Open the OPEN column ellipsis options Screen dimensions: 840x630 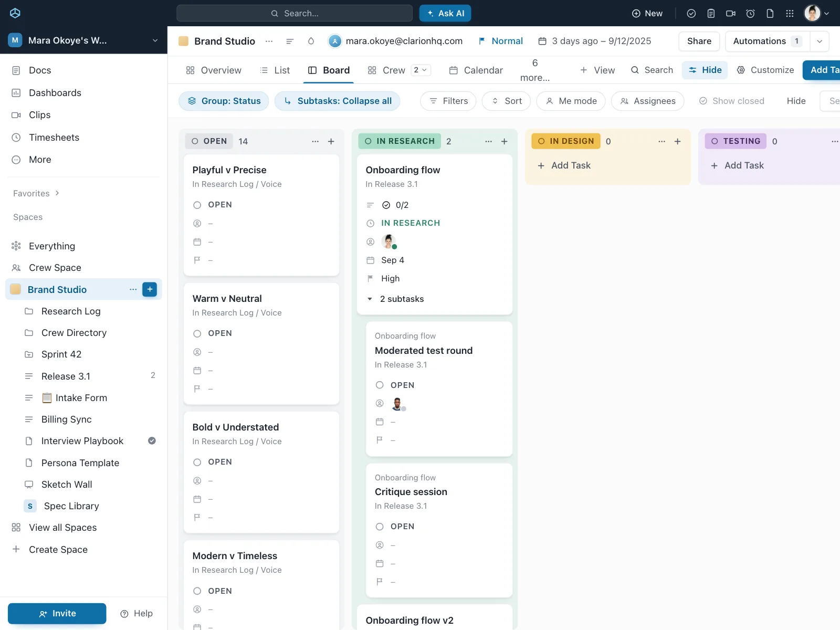315,141
